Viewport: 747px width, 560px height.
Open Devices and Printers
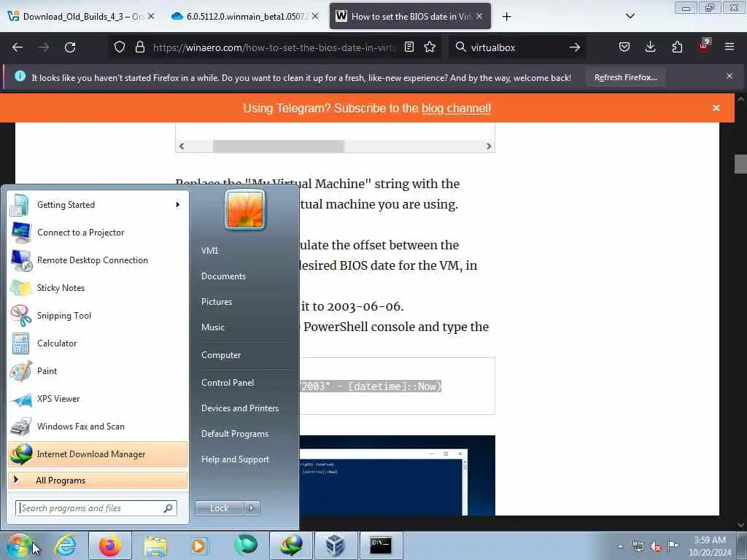click(239, 408)
